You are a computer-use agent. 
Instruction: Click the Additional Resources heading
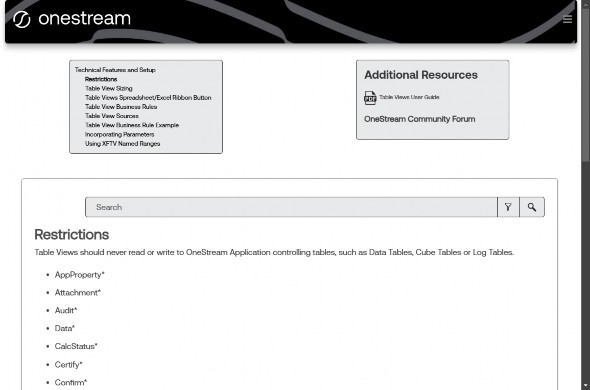tap(421, 75)
